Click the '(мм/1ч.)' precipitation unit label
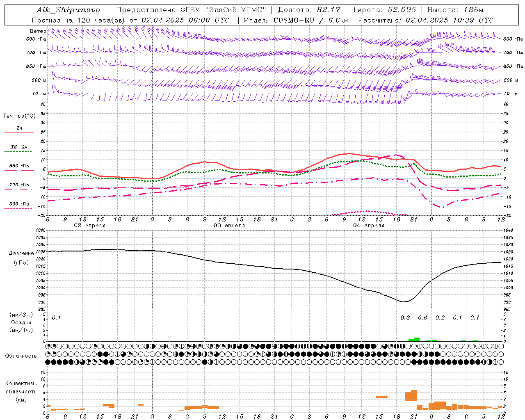Image resolution: width=525 pixels, height=420 pixels. point(21,330)
